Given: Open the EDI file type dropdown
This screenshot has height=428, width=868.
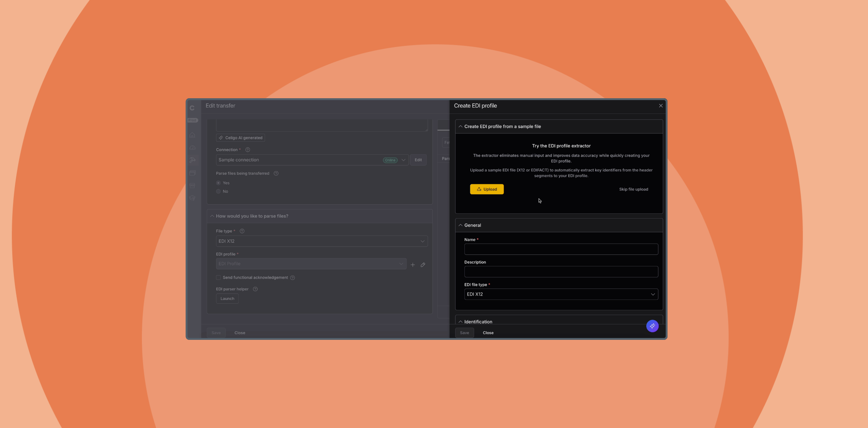Looking at the screenshot, I should coord(561,294).
